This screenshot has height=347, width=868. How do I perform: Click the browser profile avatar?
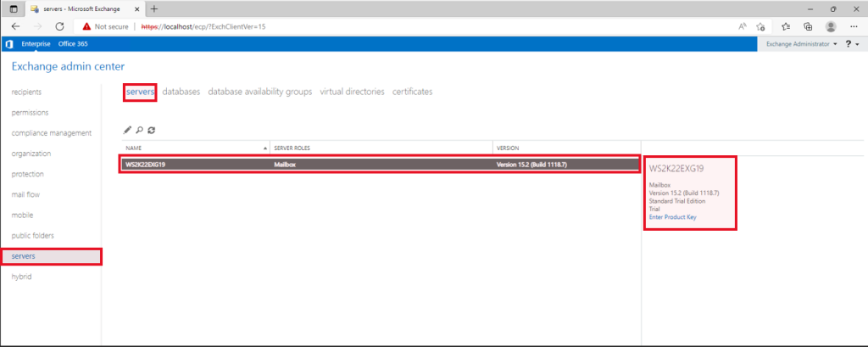coord(831,26)
